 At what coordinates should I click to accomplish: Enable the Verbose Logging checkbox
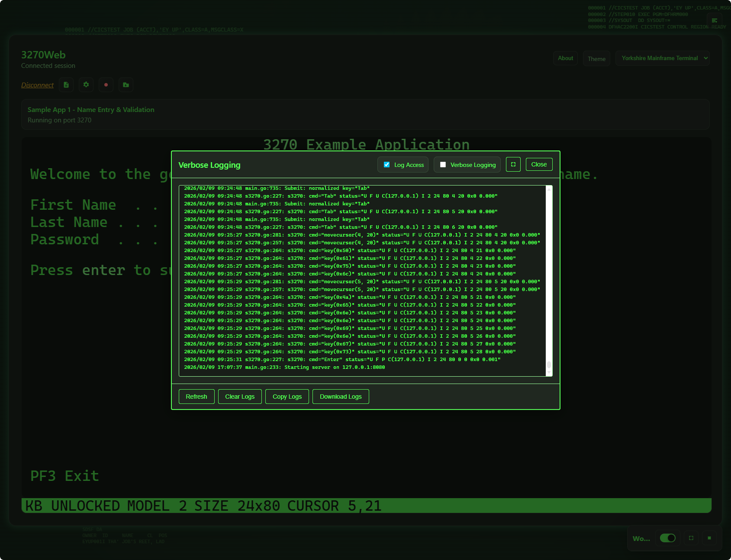tap(443, 164)
